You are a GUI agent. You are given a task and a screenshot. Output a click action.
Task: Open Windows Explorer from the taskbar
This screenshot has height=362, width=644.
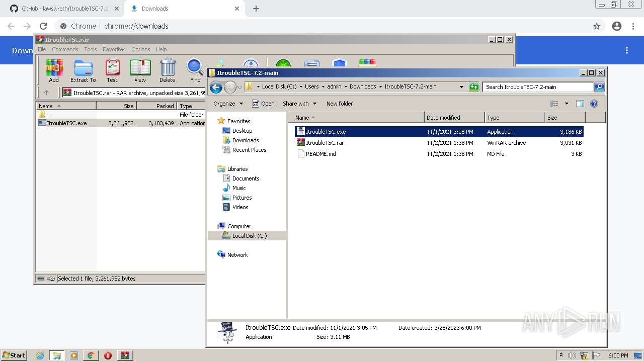pyautogui.click(x=57, y=355)
